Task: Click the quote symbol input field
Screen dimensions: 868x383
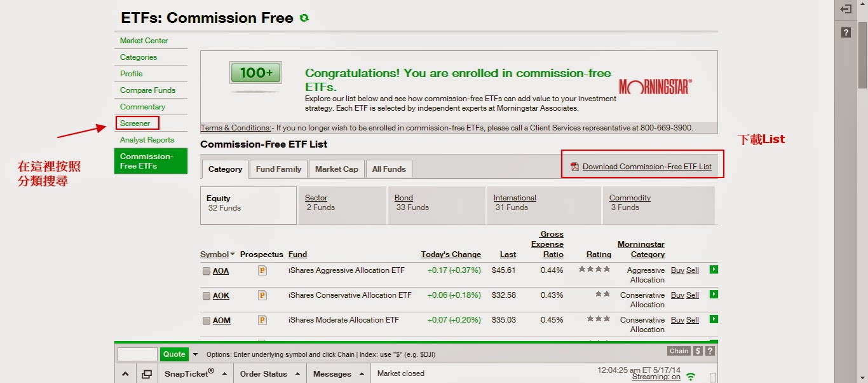Action: (137, 354)
